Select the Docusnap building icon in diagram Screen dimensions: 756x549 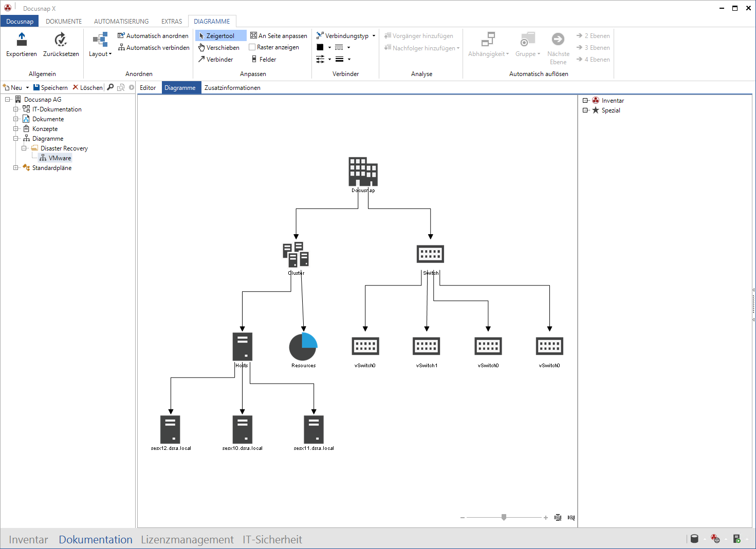[x=363, y=172]
